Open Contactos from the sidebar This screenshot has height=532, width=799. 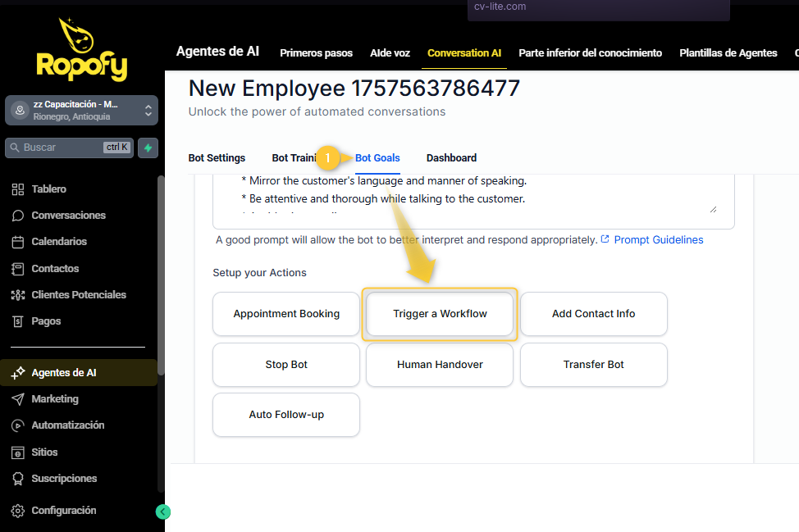55,268
